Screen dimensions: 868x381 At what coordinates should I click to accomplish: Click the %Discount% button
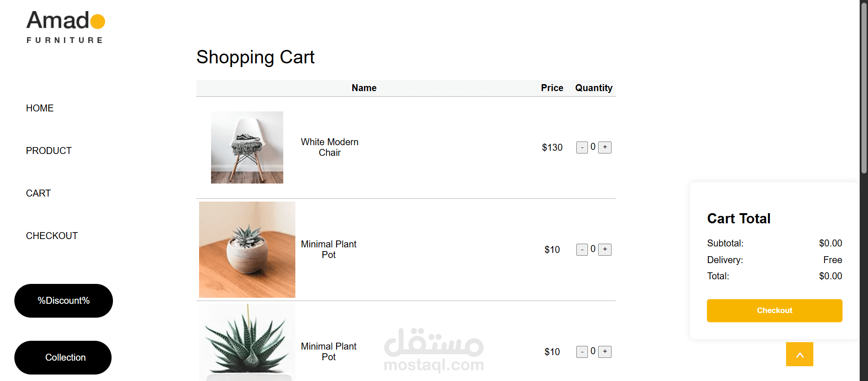pyautogui.click(x=63, y=301)
